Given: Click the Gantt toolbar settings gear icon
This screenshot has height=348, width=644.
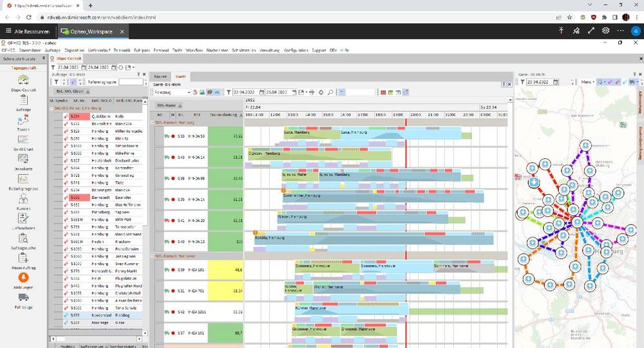Looking at the screenshot, I should 321,92.
